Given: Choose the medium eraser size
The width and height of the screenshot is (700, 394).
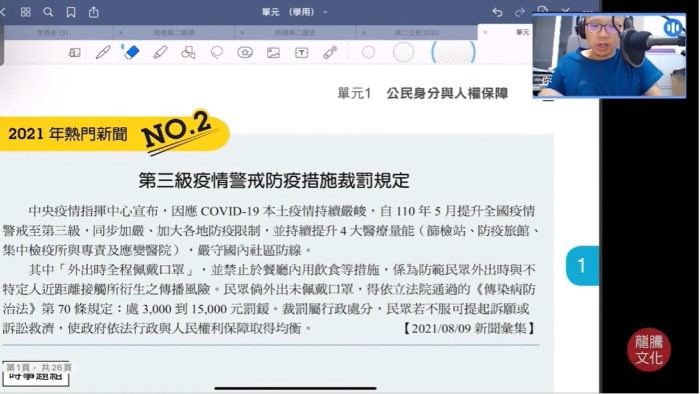Looking at the screenshot, I should (x=403, y=52).
